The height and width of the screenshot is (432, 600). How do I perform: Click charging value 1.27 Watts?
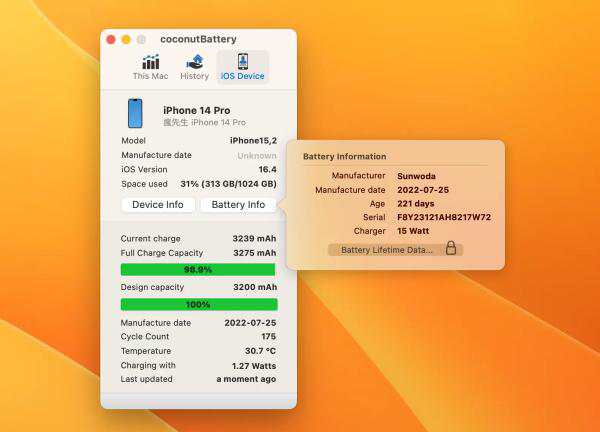coord(254,366)
